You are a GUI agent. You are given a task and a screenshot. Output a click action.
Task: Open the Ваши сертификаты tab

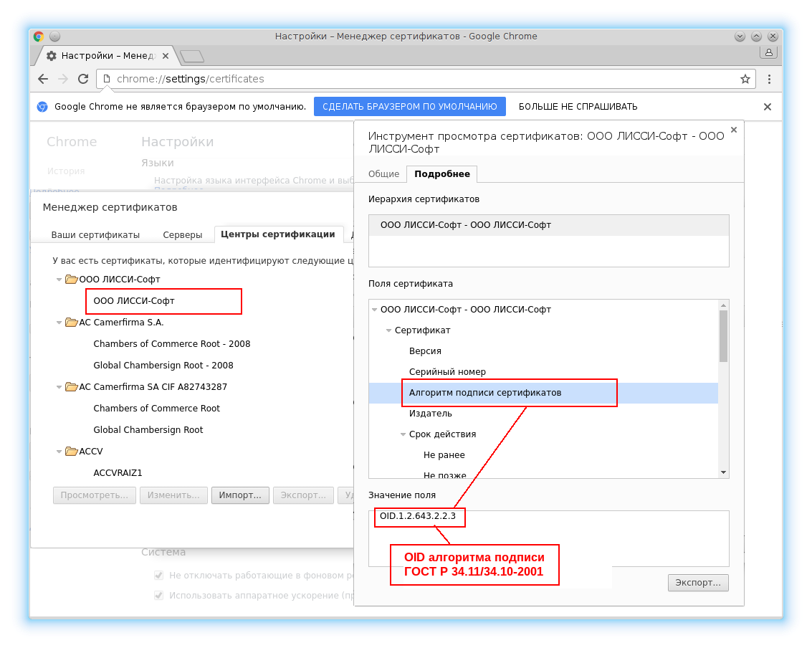95,234
